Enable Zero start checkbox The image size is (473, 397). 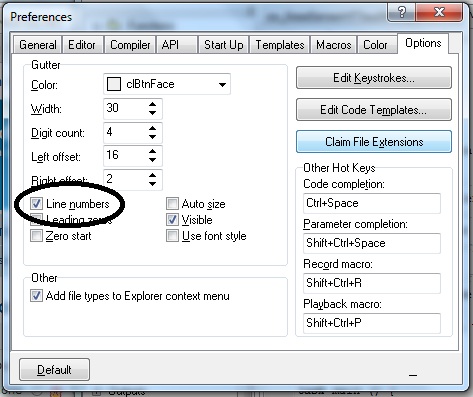[x=36, y=235]
